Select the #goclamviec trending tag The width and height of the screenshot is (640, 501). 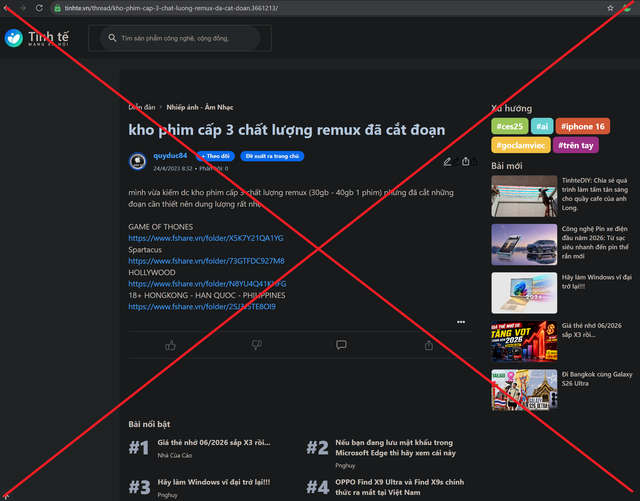(521, 145)
